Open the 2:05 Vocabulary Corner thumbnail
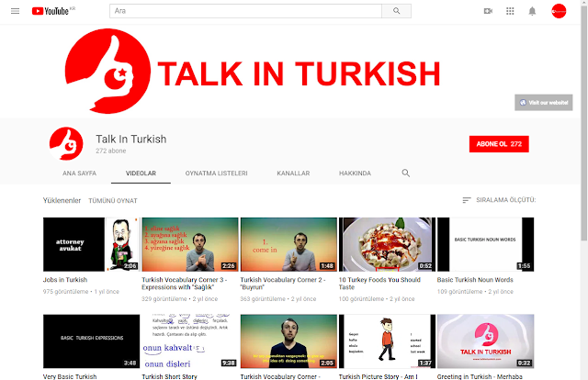Viewport: 588px width, 380px height. point(288,341)
